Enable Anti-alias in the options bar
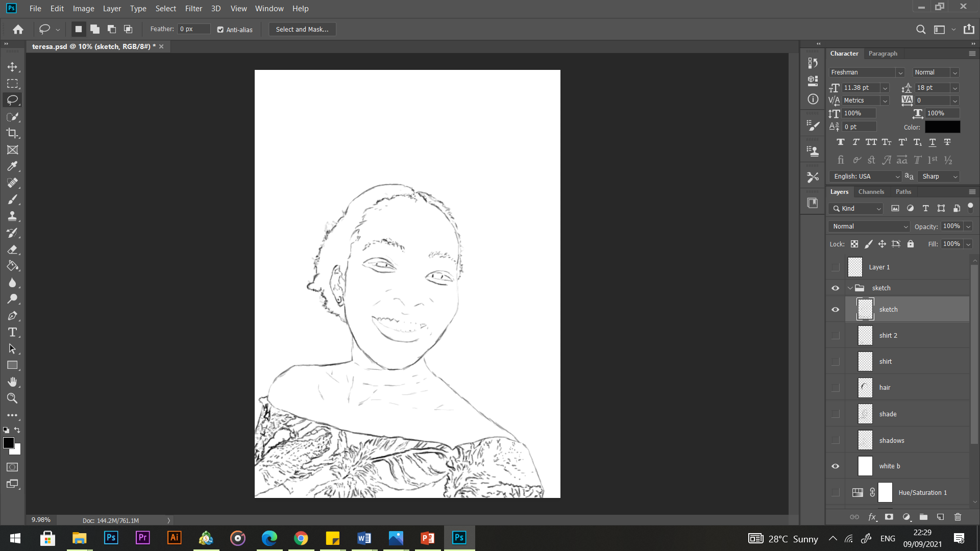Viewport: 980px width, 551px height. click(220, 29)
